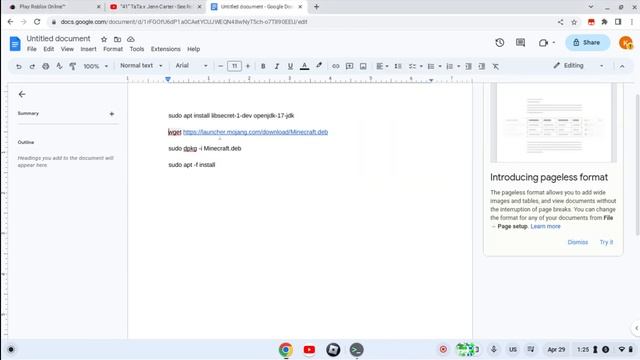
Task: Decrease font size with minus button
Action: pos(220,66)
